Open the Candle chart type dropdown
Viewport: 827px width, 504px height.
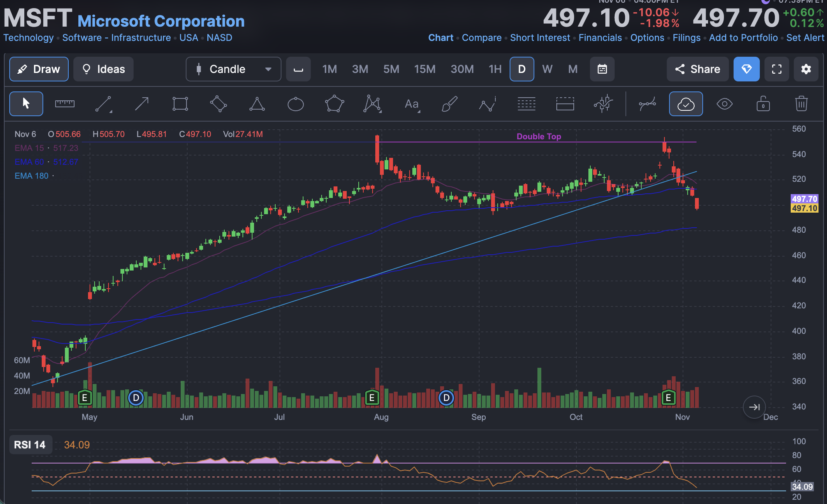[x=233, y=69]
